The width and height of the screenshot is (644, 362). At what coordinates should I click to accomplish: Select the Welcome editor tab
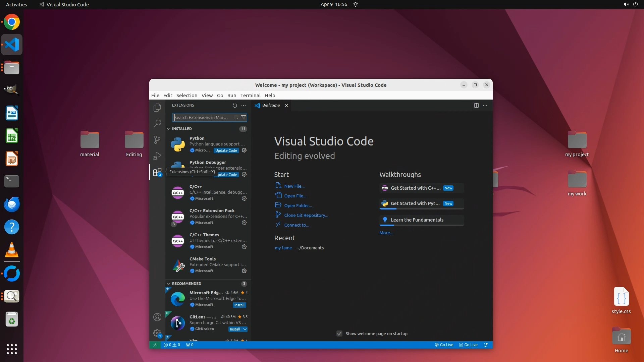click(x=270, y=105)
